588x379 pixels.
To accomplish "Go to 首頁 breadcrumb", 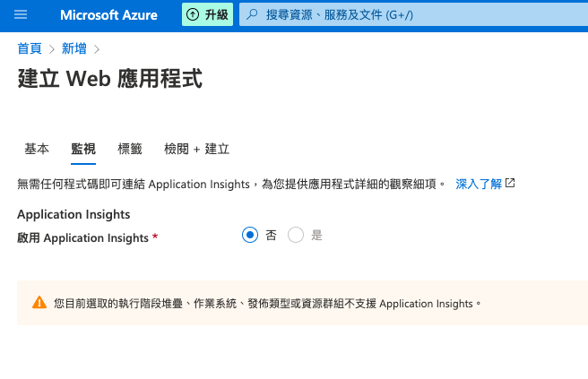I will (30, 48).
